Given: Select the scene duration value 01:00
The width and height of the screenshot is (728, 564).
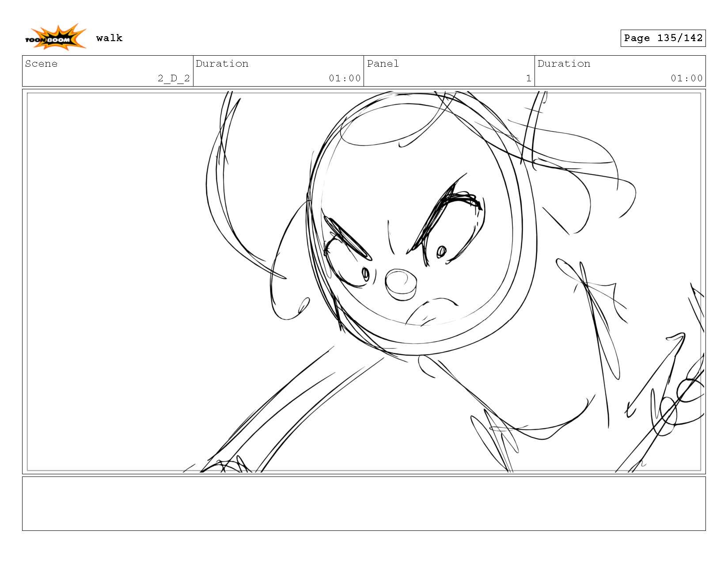Looking at the screenshot, I should (345, 78).
